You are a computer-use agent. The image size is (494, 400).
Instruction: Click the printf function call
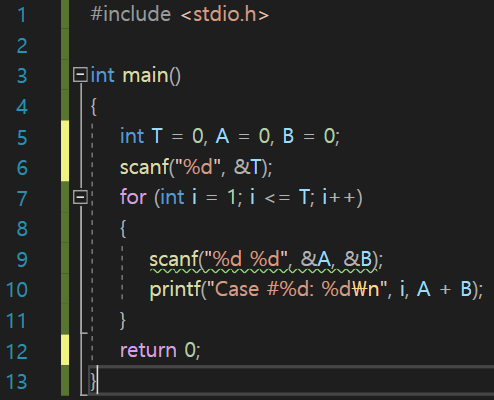(x=175, y=289)
